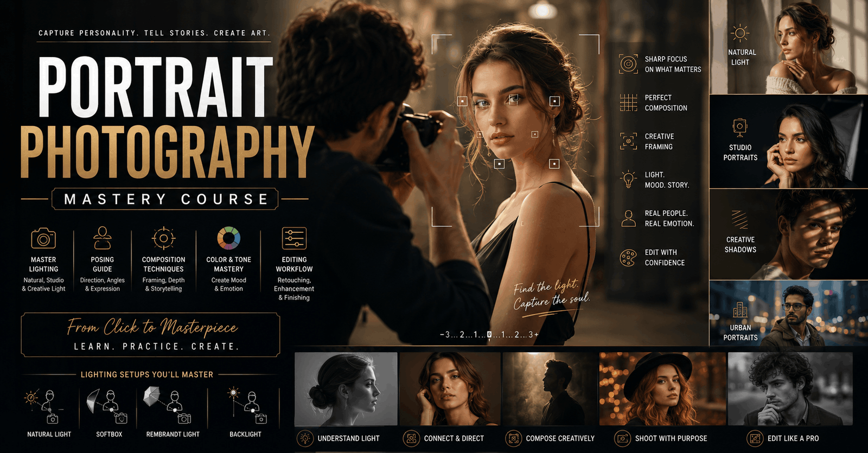Open the curly-haired man photo above Edit Like A Pro

point(790,388)
